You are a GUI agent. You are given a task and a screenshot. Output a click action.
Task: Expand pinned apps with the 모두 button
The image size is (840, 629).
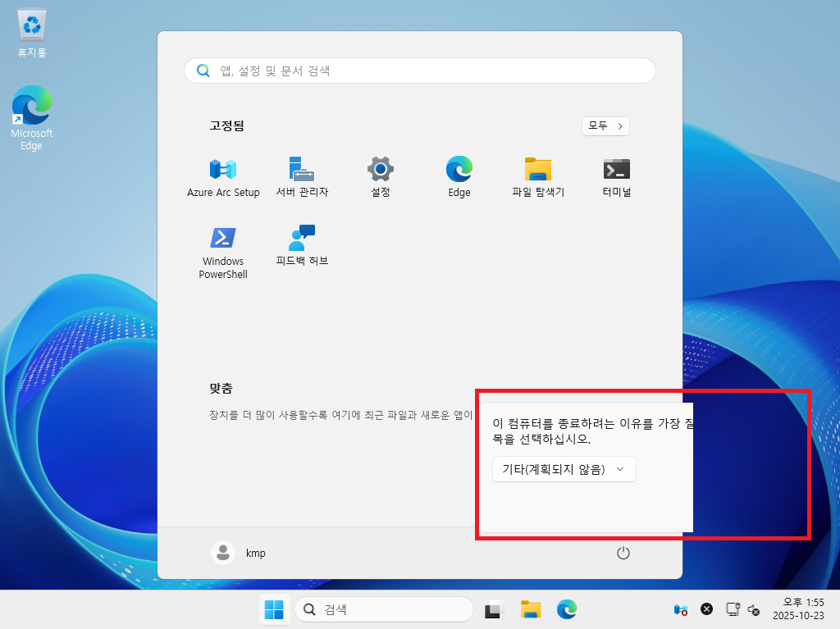605,125
